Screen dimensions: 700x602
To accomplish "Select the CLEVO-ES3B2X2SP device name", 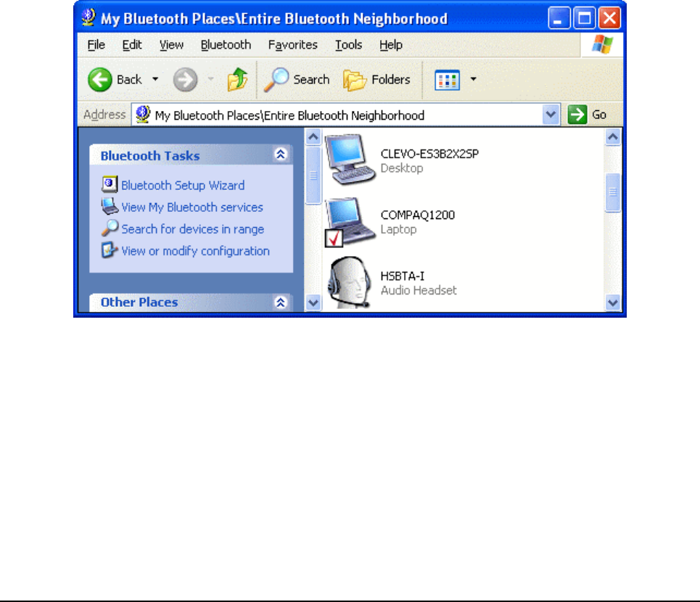I will 429,154.
